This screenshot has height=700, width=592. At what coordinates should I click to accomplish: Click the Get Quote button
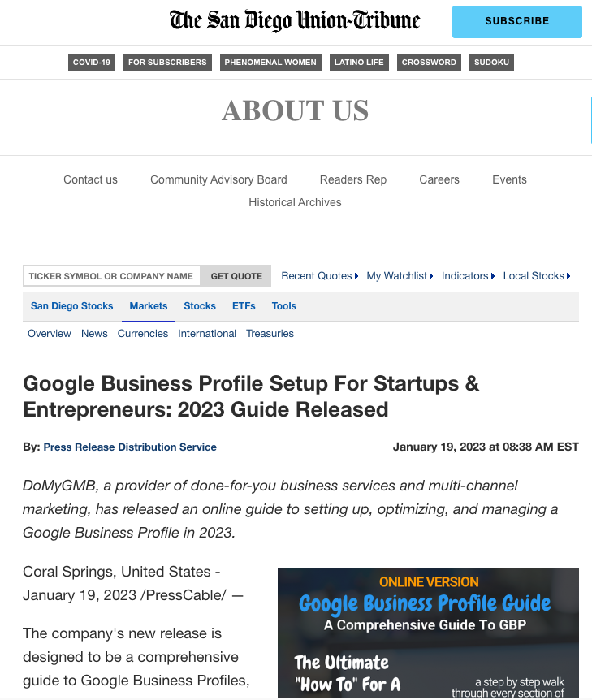click(236, 276)
